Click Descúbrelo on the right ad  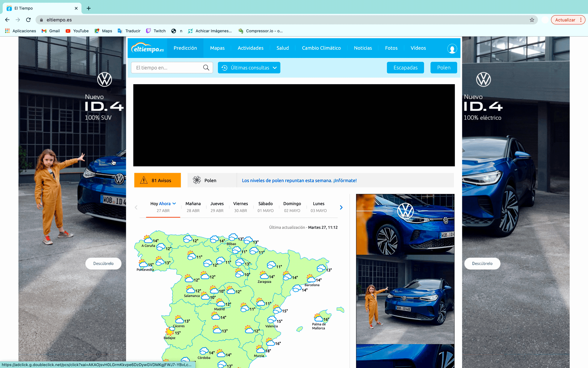[x=482, y=263]
